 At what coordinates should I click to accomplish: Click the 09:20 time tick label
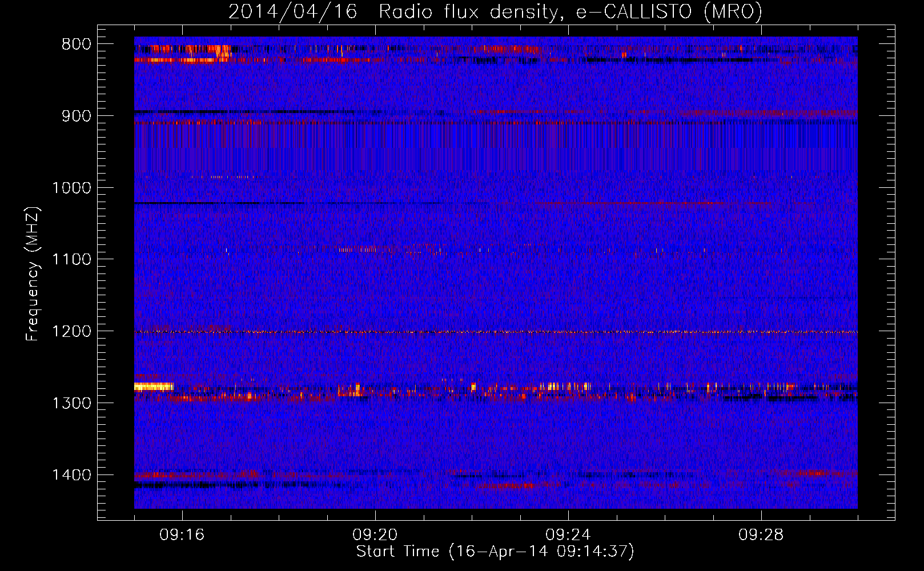[x=375, y=535]
